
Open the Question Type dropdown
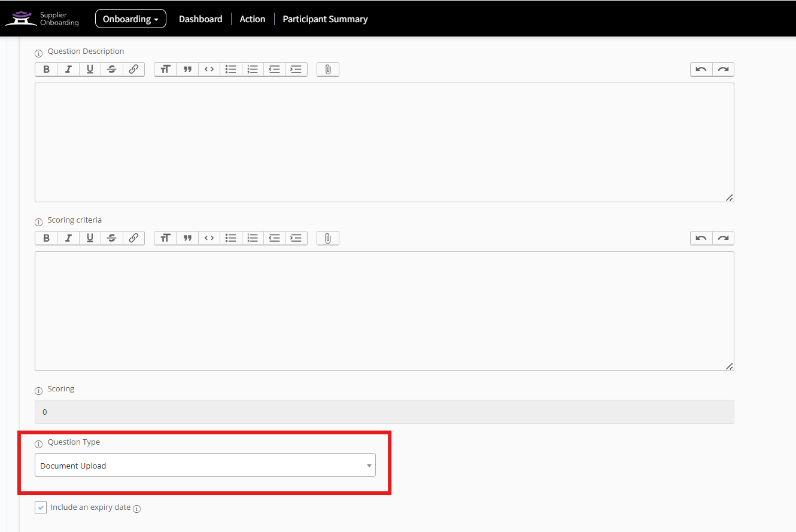205,466
